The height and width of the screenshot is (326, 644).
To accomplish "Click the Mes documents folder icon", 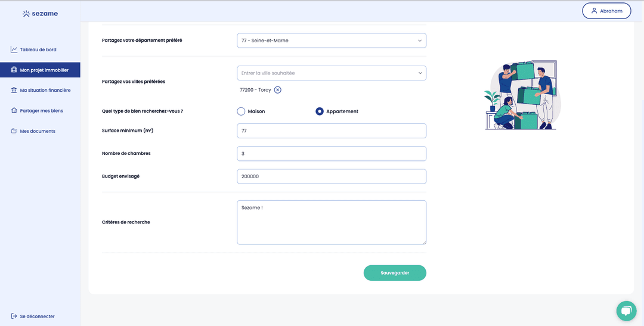I will tap(14, 131).
